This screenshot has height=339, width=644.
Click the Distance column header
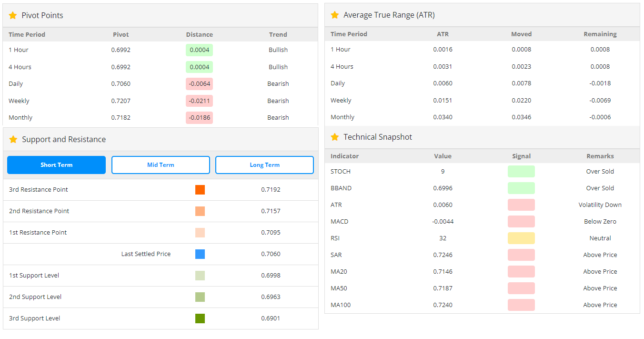199,34
